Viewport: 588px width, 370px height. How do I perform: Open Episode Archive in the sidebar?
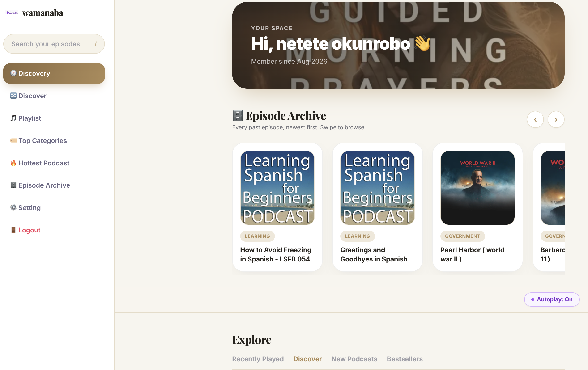point(54,185)
